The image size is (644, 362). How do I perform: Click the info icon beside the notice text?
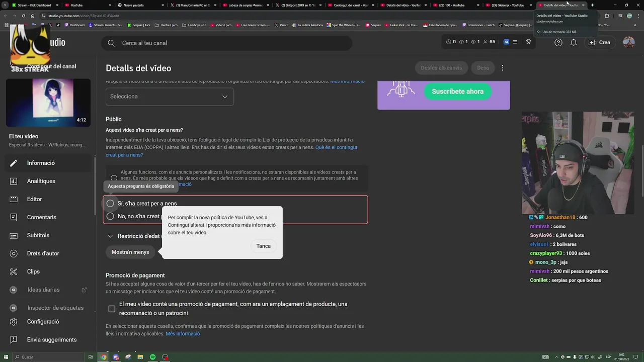pos(114,178)
